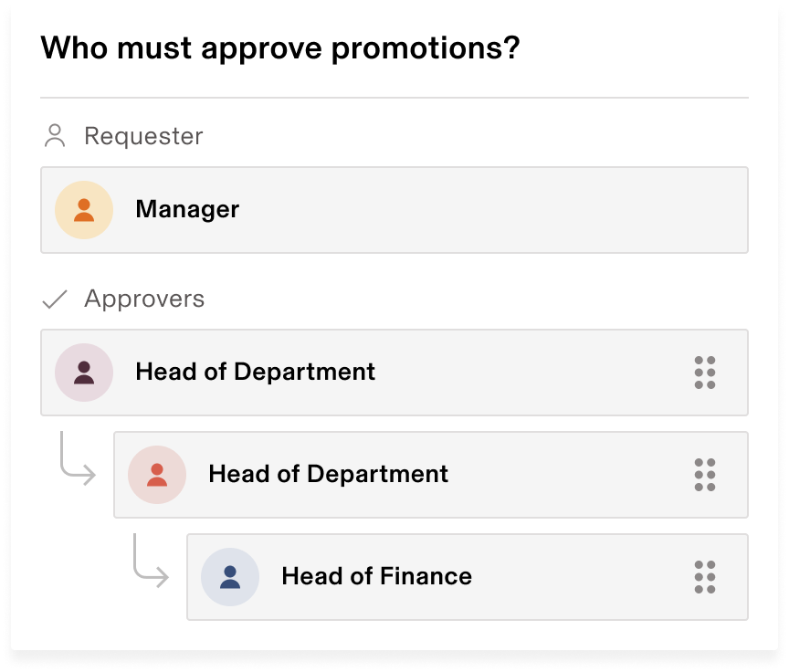Click the orange Manager avatar icon
The image size is (789, 672).
coord(84,210)
